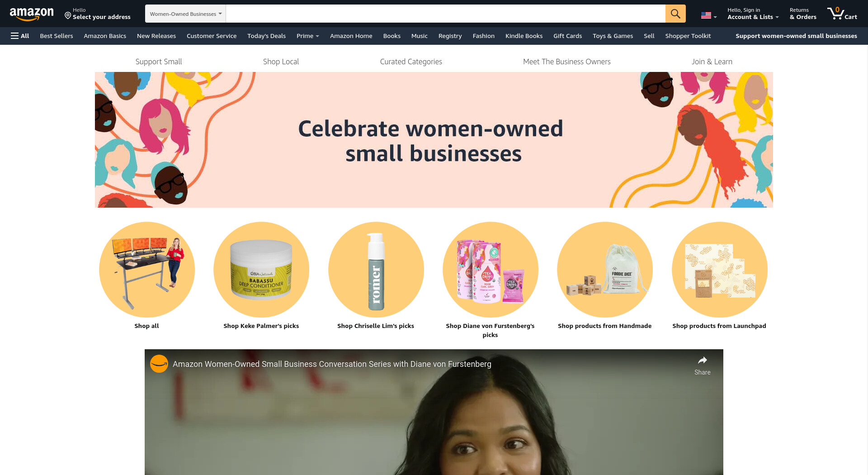
Task: Click the US flag language selector
Action: click(708, 15)
